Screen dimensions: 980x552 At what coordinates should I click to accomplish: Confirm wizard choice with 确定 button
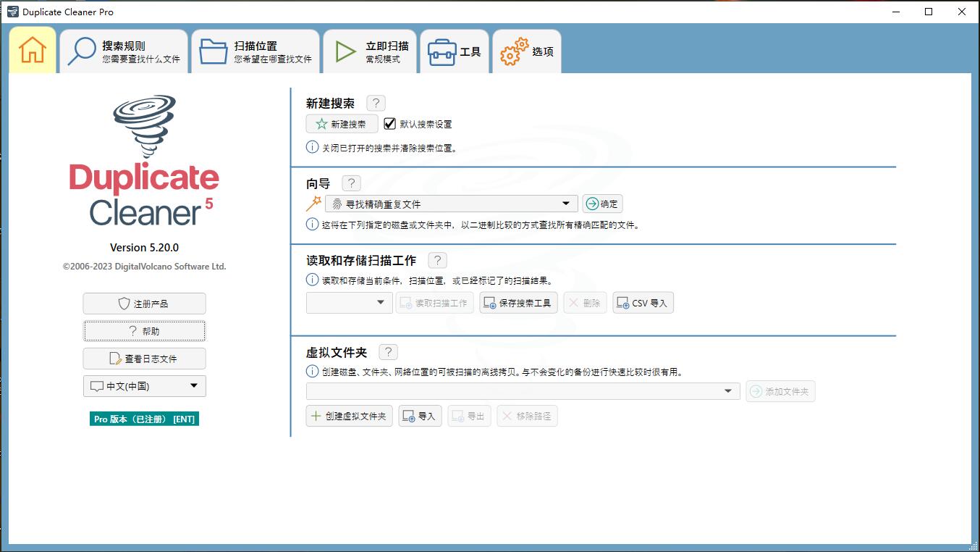coord(603,203)
